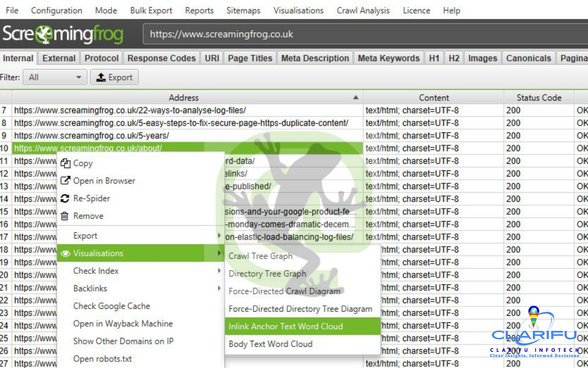Click the Status Code column header
The height and width of the screenshot is (368, 588).
click(539, 98)
